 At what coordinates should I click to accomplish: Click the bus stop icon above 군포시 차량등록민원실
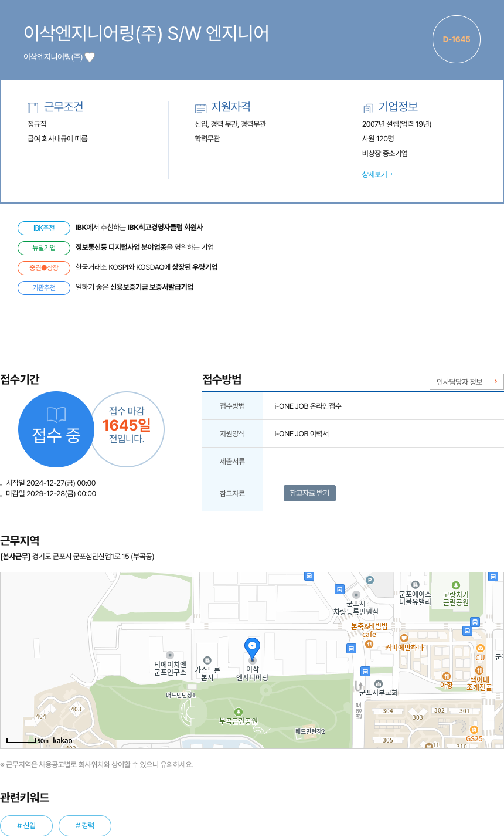point(339,589)
